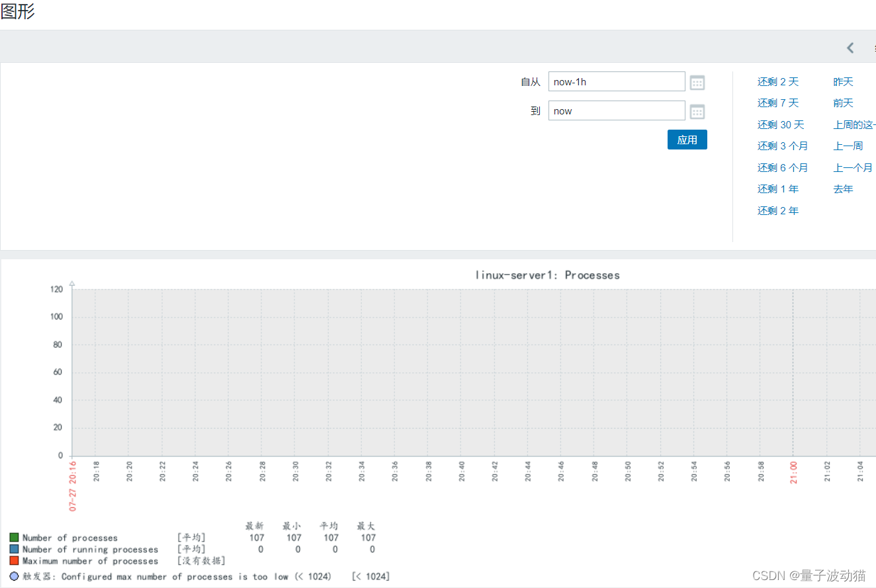The width and height of the screenshot is (876, 588).
Task: Open calendar picker for the To field
Action: 697,112
